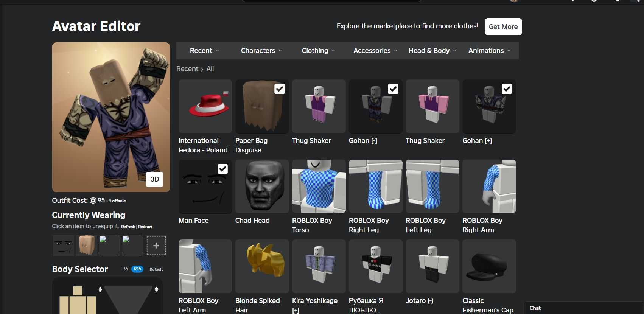Select the R15 body type
The height and width of the screenshot is (314, 644).
coord(137,269)
